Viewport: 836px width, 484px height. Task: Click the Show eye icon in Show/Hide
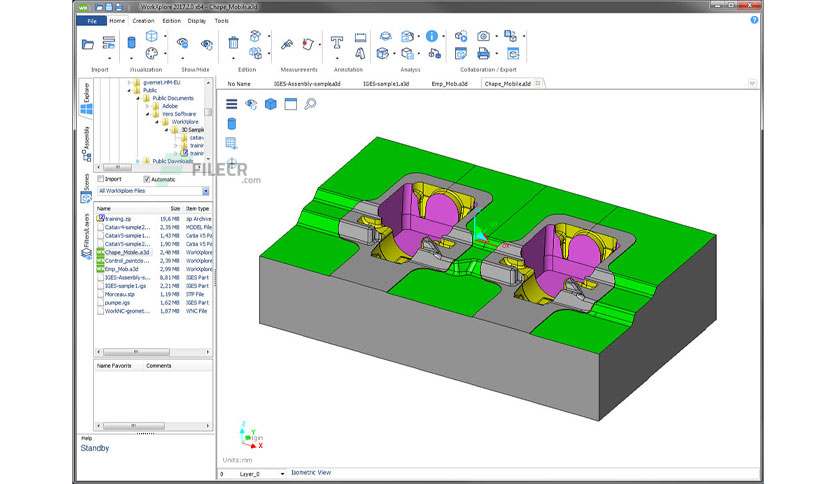207,44
